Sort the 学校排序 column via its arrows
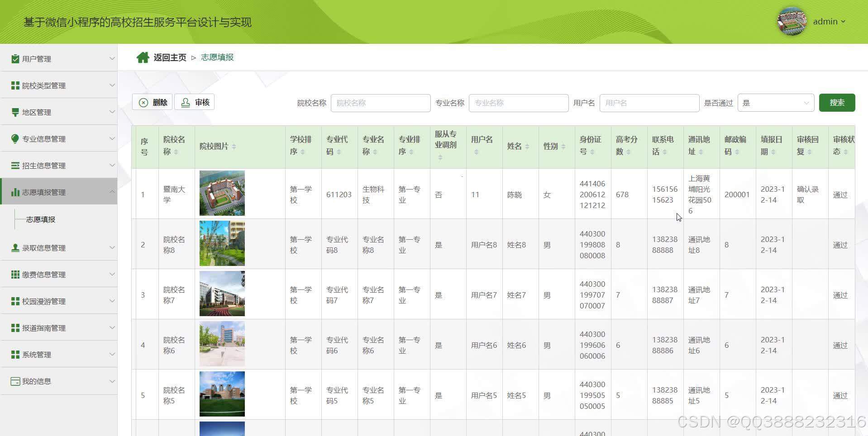The height and width of the screenshot is (436, 868). point(302,152)
